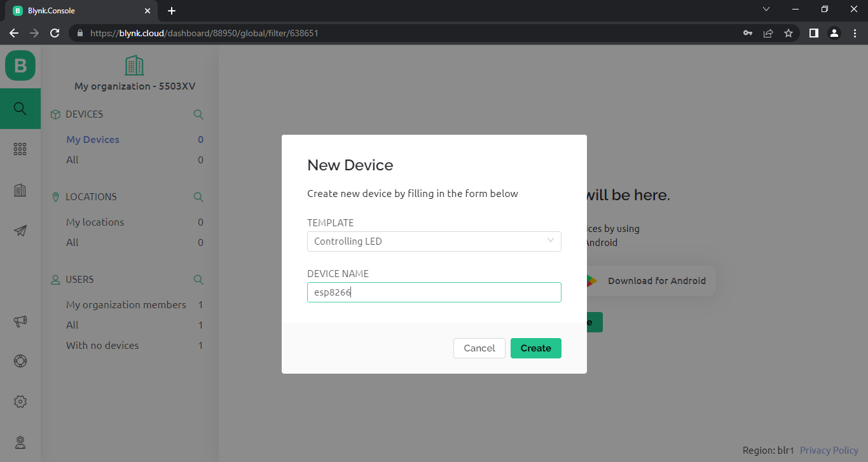The image size is (868, 462).
Task: View the site lock security info
Action: pos(80,33)
